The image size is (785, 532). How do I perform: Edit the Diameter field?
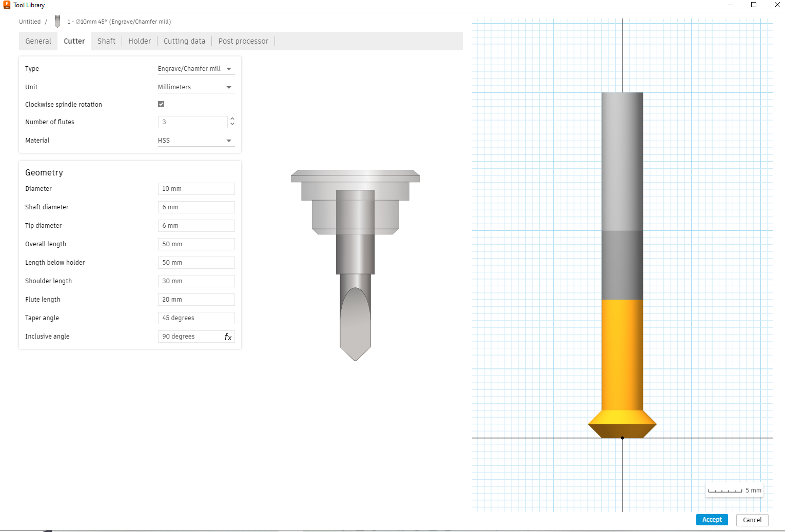pos(197,189)
